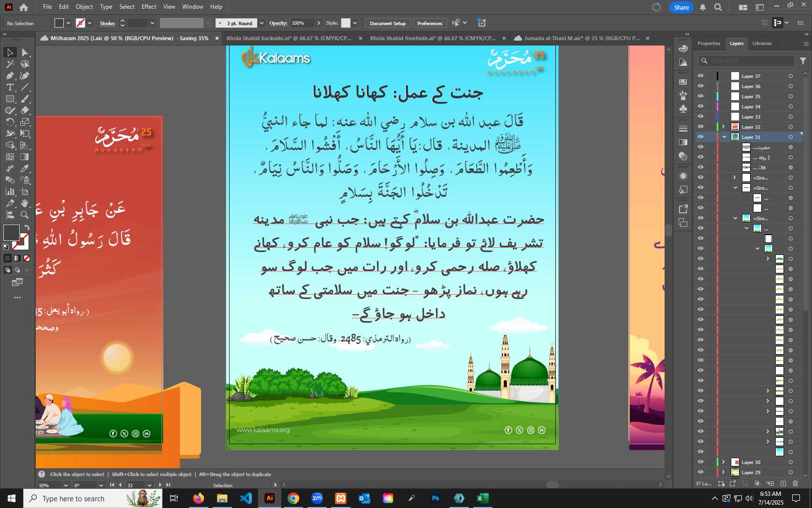The image size is (812, 508).
Task: Hide Layer 31 with eye icon
Action: point(700,137)
